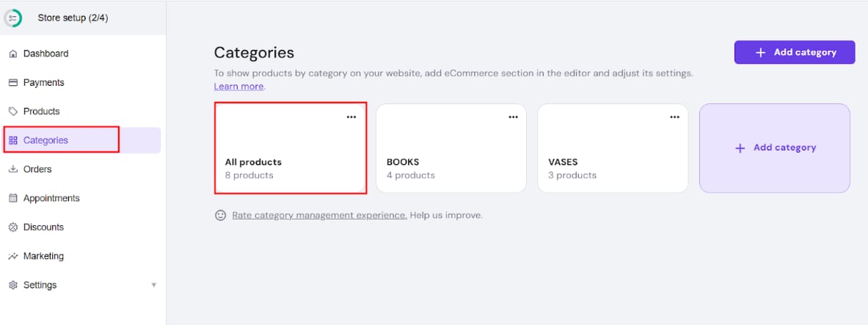
Task: Open the Orders sidebar item
Action: [x=37, y=169]
